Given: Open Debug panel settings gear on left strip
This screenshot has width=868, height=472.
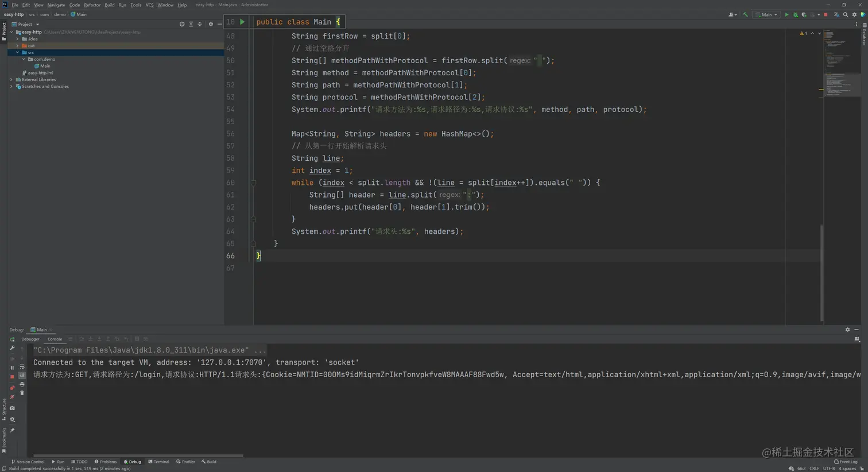Looking at the screenshot, I should point(12,419).
